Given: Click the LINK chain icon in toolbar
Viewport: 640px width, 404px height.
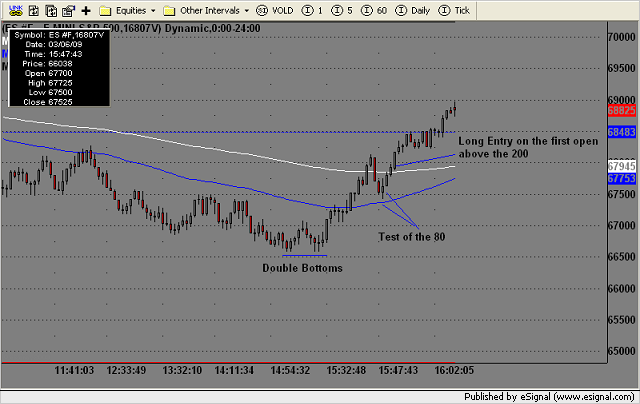Looking at the screenshot, I should [16, 10].
